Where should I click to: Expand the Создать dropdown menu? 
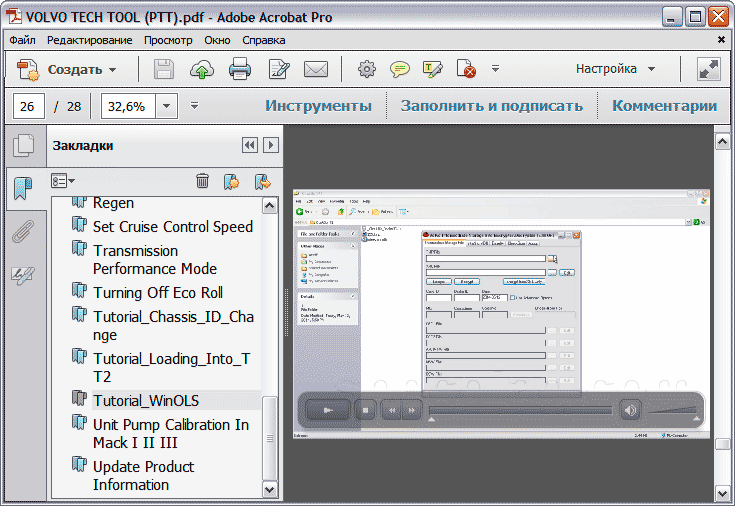(x=112, y=70)
